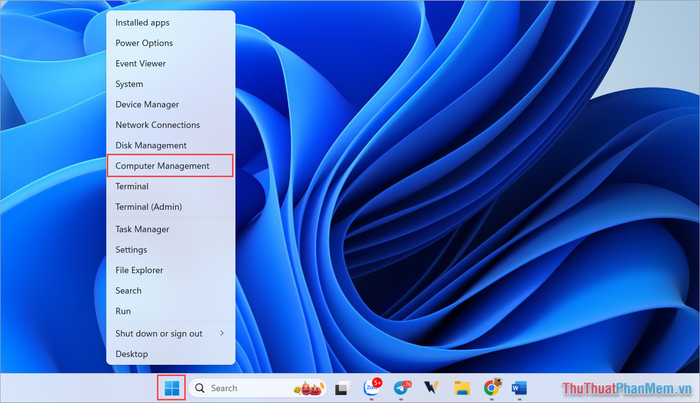Screen dimensions: 700x403
Task: Launch Terminal (Admin)
Action: coord(171,207)
